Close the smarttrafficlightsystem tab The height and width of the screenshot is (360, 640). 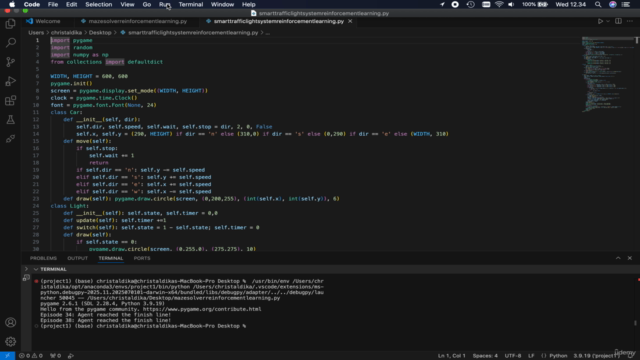point(350,21)
